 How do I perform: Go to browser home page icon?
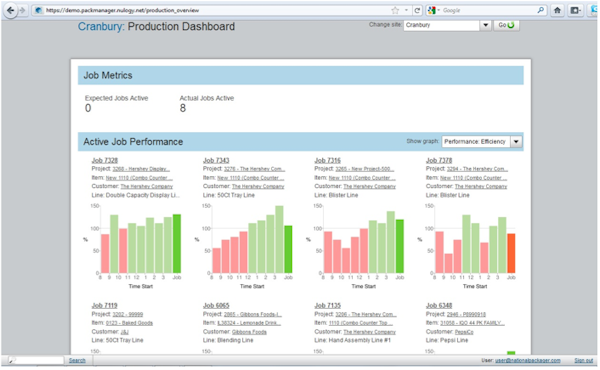pyautogui.click(x=558, y=10)
